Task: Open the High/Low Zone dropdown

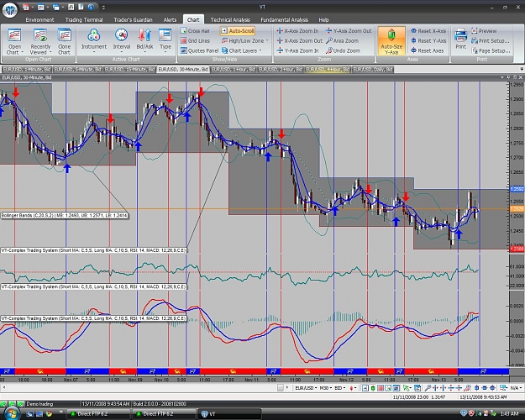Action: click(244, 41)
